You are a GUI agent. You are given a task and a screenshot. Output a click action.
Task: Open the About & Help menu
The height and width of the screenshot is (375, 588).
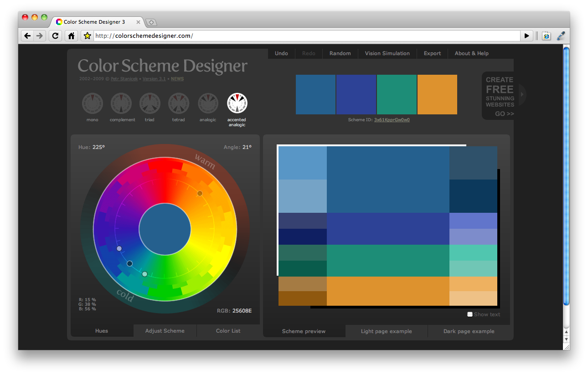click(x=471, y=53)
